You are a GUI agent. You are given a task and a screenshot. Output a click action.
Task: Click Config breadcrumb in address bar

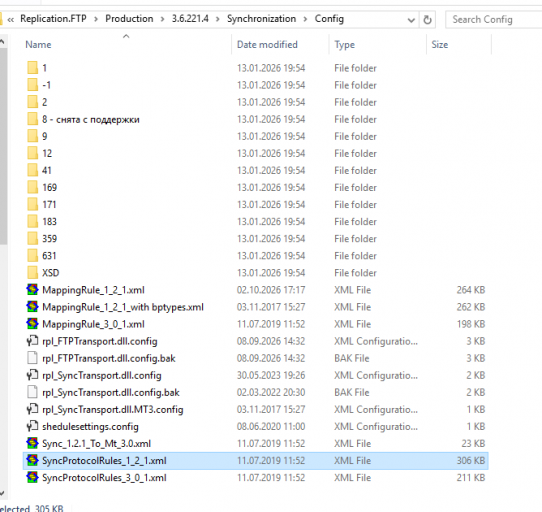329,19
